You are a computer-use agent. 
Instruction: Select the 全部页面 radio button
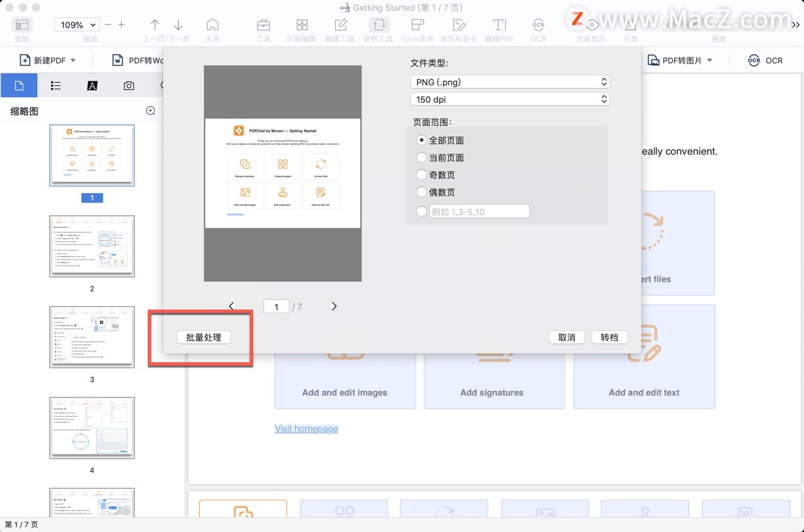(x=421, y=140)
